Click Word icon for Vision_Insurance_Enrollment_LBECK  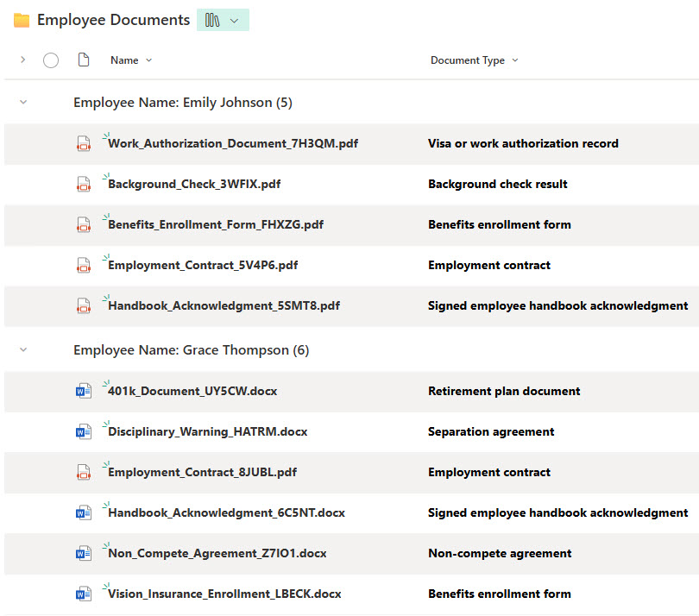84,594
